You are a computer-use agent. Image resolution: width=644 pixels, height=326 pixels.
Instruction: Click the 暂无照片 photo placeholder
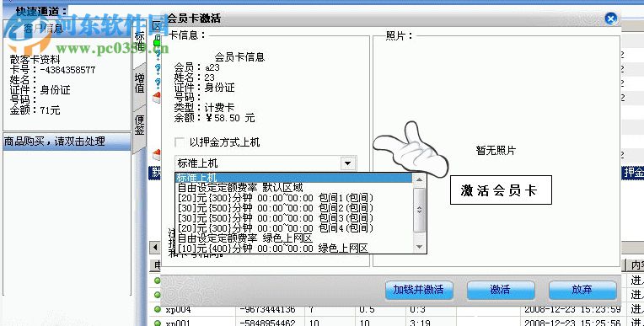(496, 150)
